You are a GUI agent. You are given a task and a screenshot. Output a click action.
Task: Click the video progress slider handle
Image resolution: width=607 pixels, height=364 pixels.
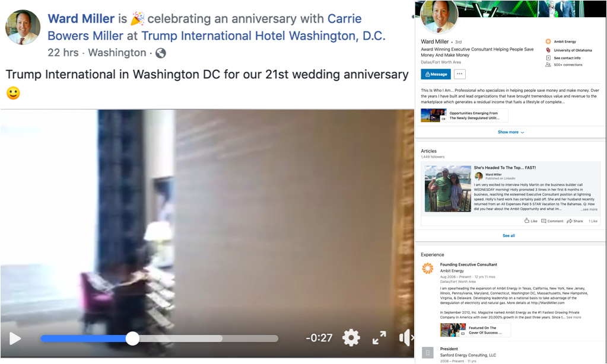click(132, 339)
